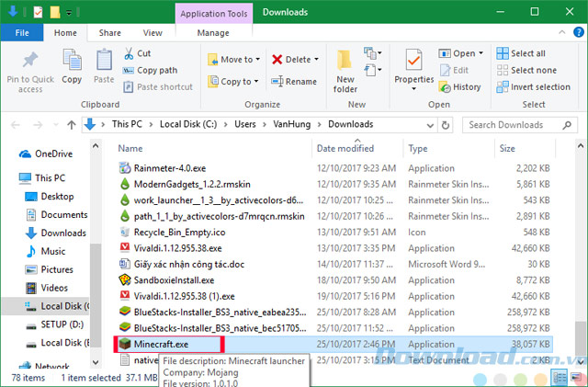Open the File menu

pos(22,33)
